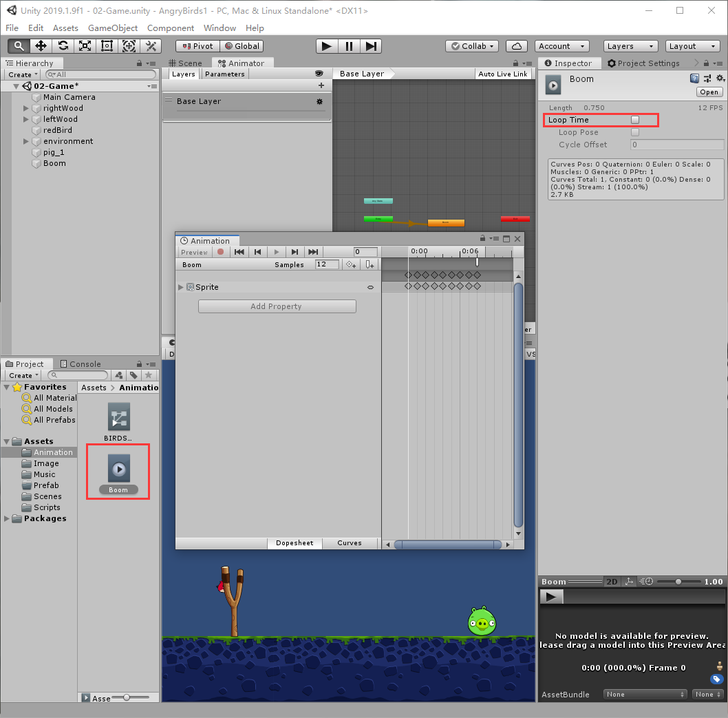Lock the Inspector panel
This screenshot has width=728, height=718.
[706, 63]
